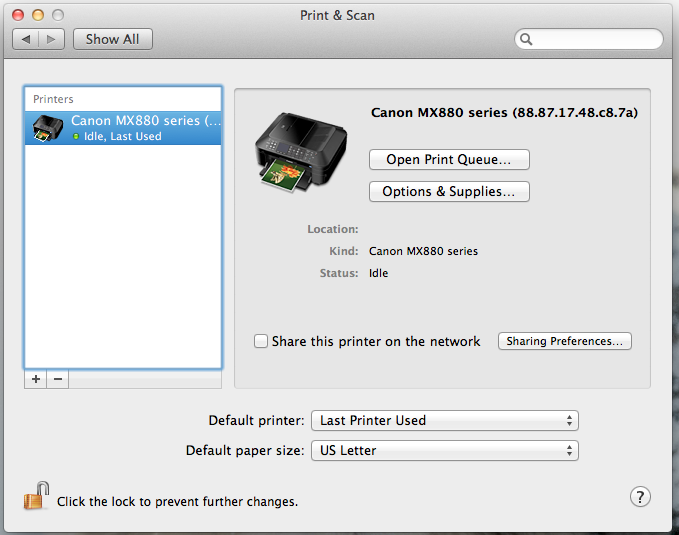Add a printer with plus button
Image resolution: width=679 pixels, height=535 pixels.
click(36, 379)
